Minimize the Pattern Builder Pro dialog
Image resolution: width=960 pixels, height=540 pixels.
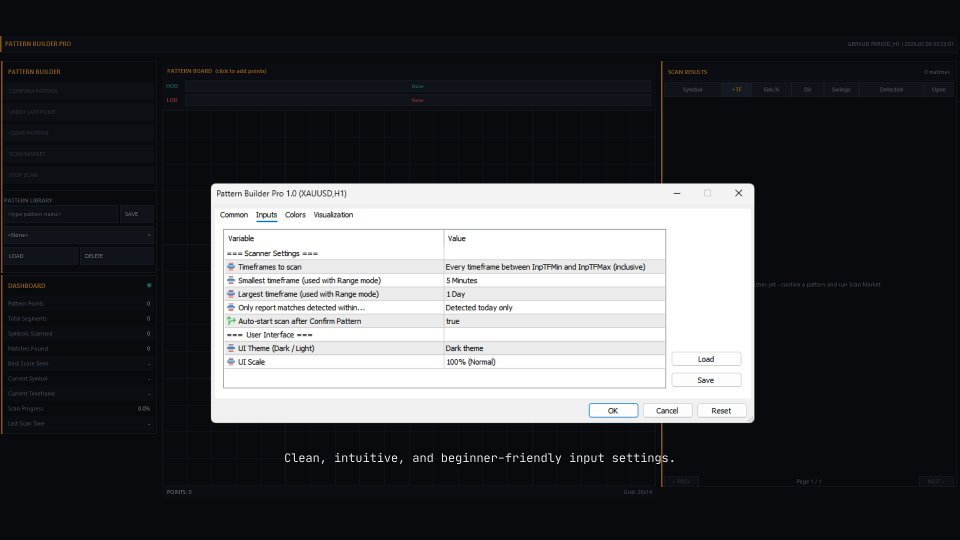click(677, 193)
